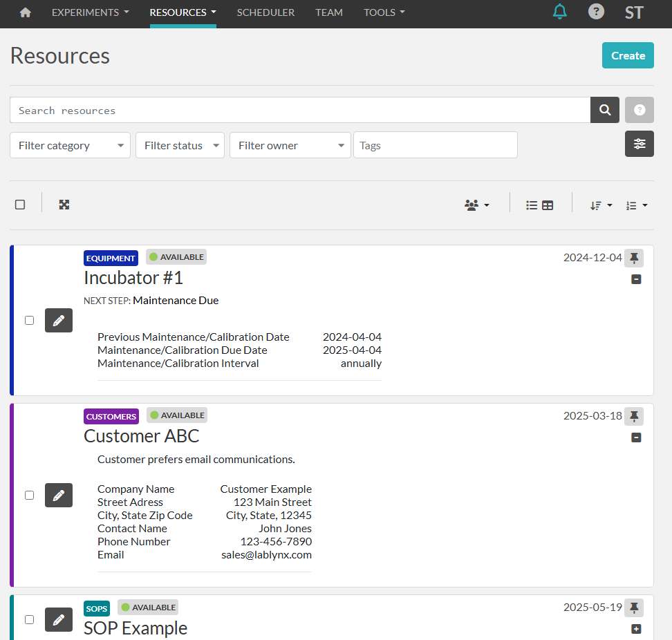Select the Customer ABC checkbox
This screenshot has width=672, height=640.
click(29, 495)
